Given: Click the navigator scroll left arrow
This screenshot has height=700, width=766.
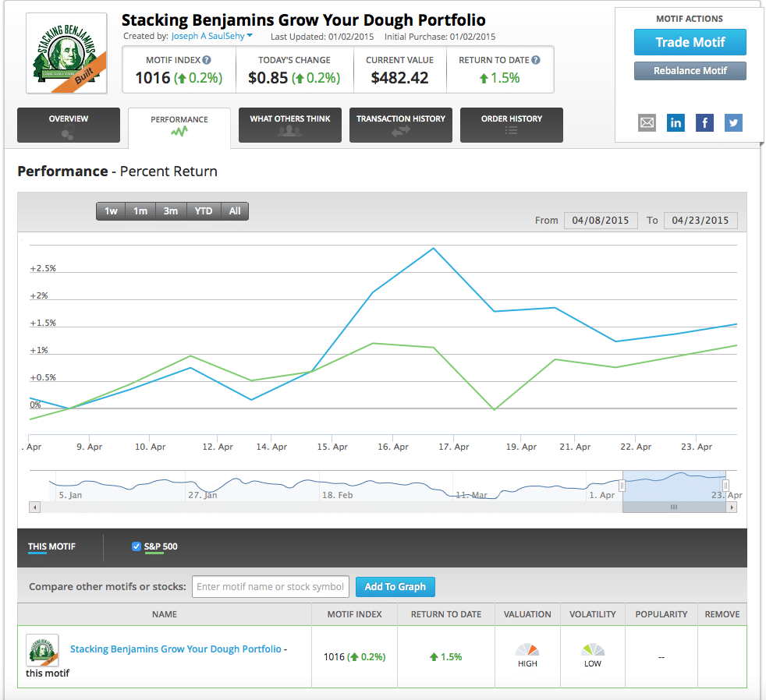Looking at the screenshot, I should (34, 507).
